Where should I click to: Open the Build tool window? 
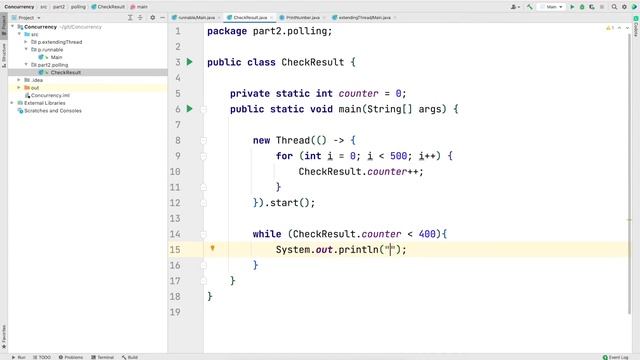tap(130, 357)
